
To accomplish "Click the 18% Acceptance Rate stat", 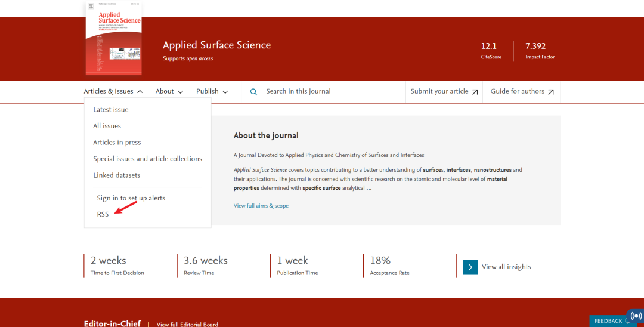I will 389,266.
